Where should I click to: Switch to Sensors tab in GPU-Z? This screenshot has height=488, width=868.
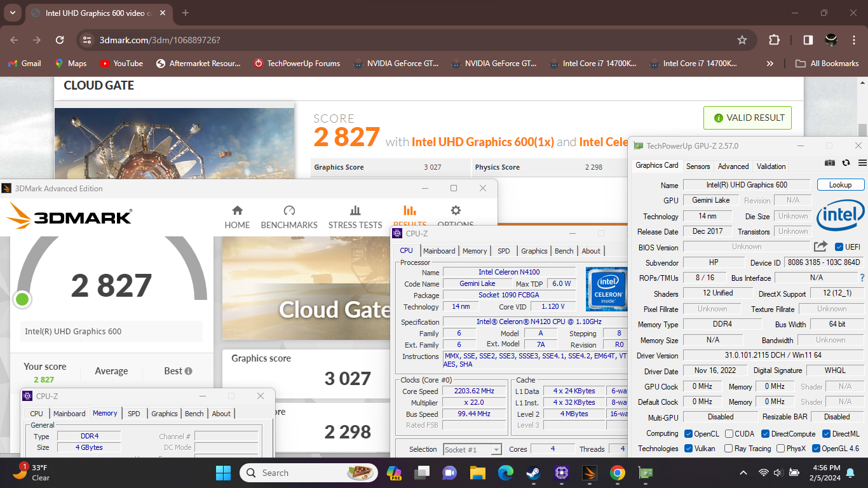tap(698, 166)
